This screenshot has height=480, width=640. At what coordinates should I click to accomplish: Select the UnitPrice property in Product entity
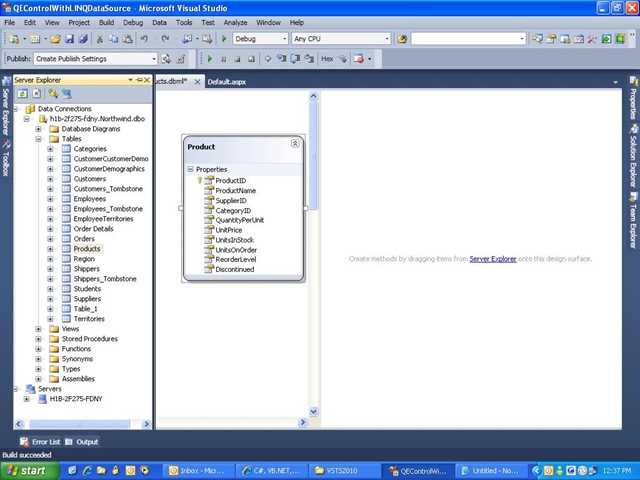coord(229,230)
